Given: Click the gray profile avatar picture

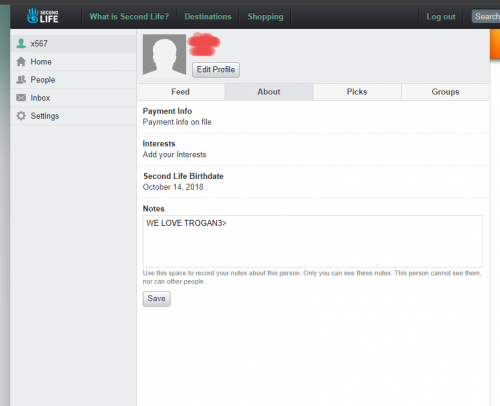Looking at the screenshot, I should (x=164, y=55).
